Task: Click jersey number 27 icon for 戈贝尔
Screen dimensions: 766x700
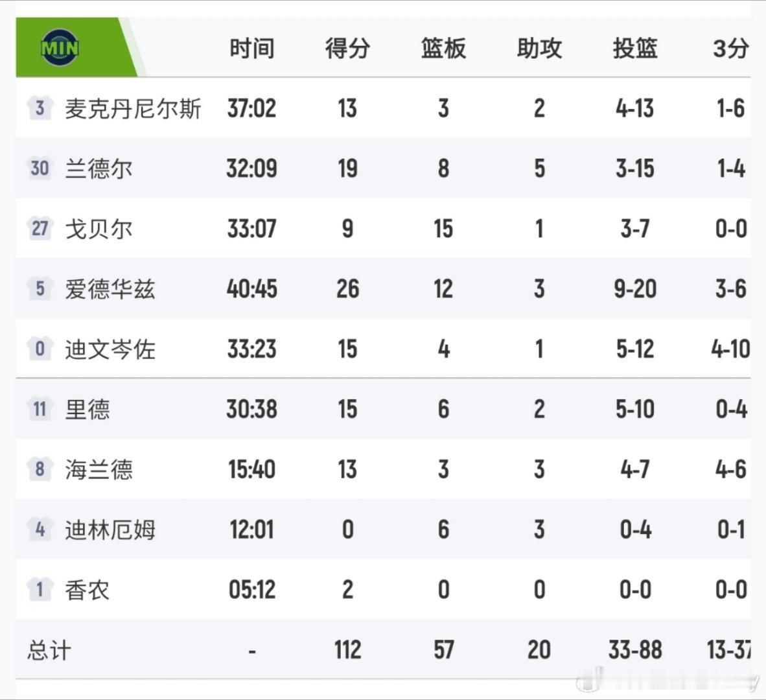Action: (x=40, y=228)
